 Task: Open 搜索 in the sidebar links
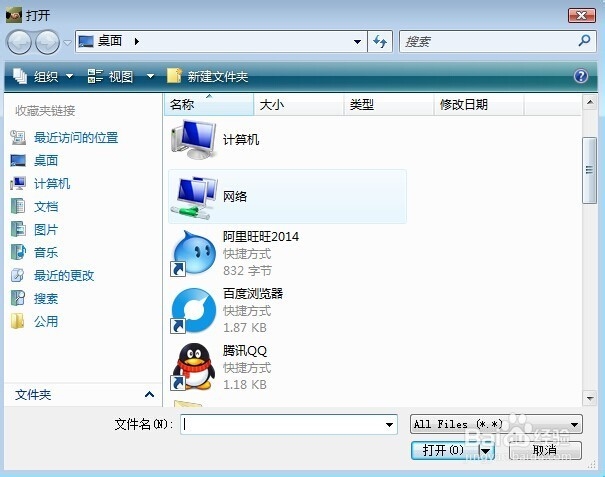pos(46,299)
